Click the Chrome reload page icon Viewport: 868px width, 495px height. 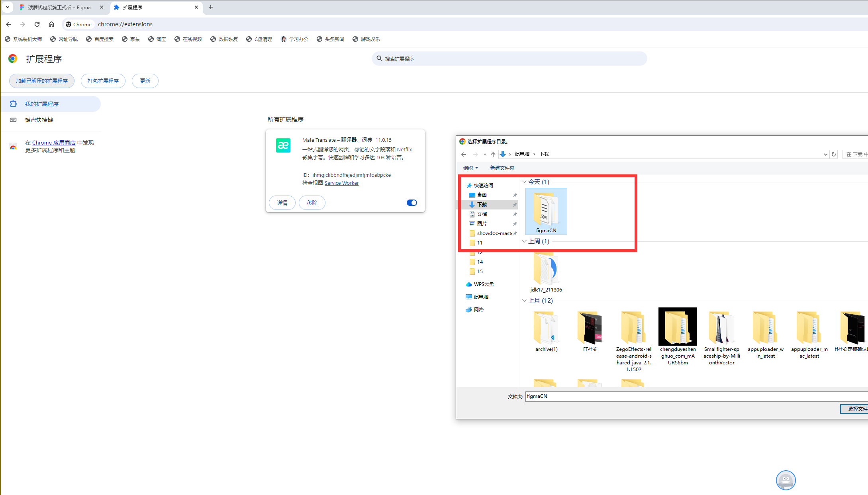(x=37, y=24)
